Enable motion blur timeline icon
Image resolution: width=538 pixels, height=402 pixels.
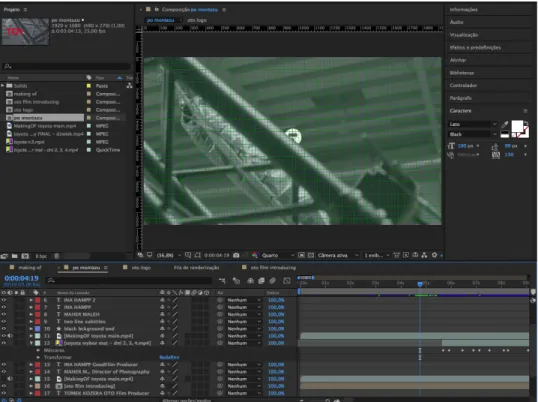click(272, 281)
